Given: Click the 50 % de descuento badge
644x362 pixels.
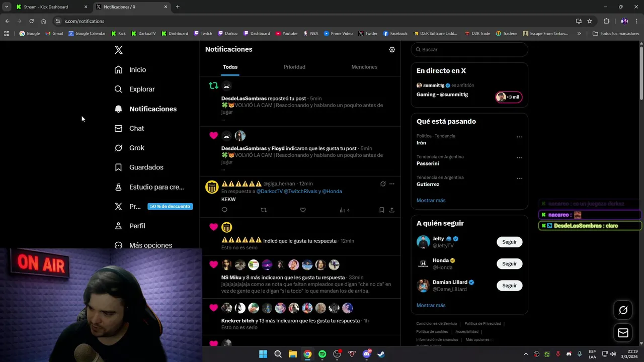Looking at the screenshot, I should [x=170, y=206].
